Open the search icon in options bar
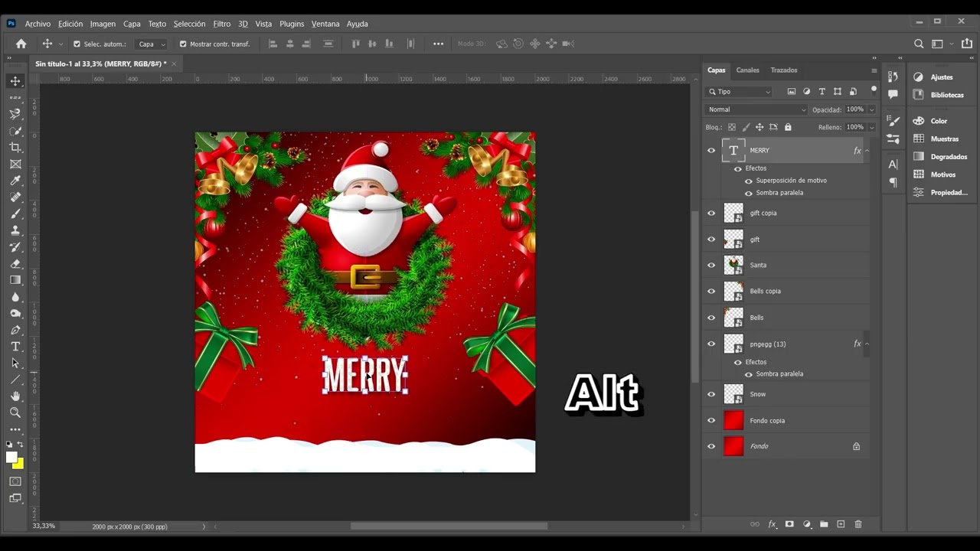Screen dimensions: 980x551 click(x=919, y=44)
